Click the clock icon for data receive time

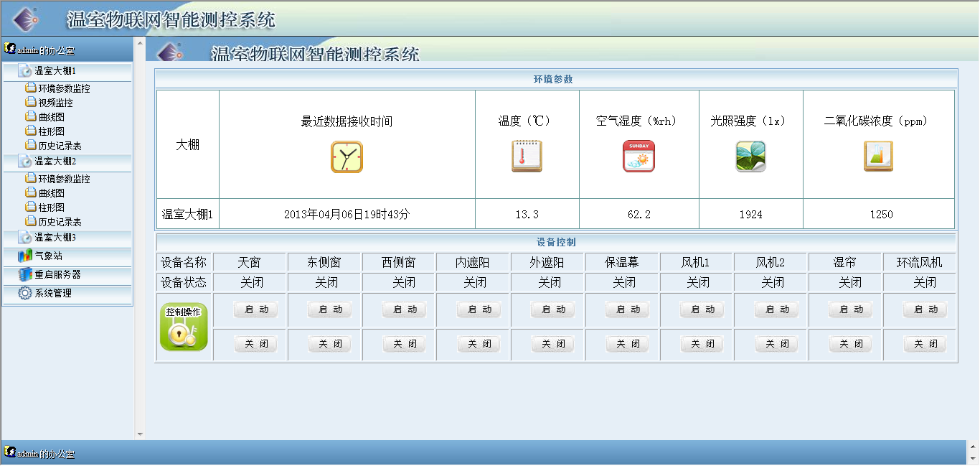click(x=347, y=157)
